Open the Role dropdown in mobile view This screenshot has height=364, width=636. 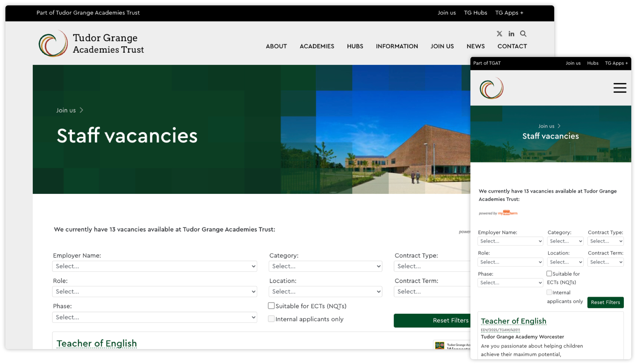tap(510, 262)
